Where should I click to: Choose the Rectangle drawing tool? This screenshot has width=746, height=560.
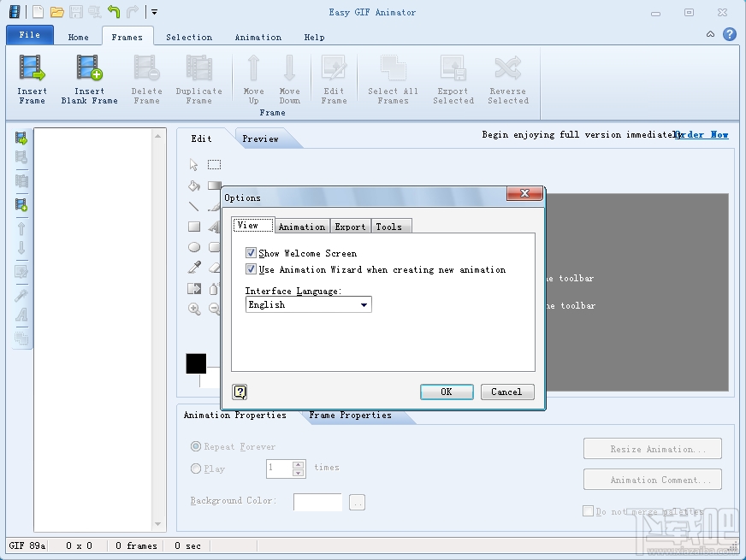(x=194, y=227)
